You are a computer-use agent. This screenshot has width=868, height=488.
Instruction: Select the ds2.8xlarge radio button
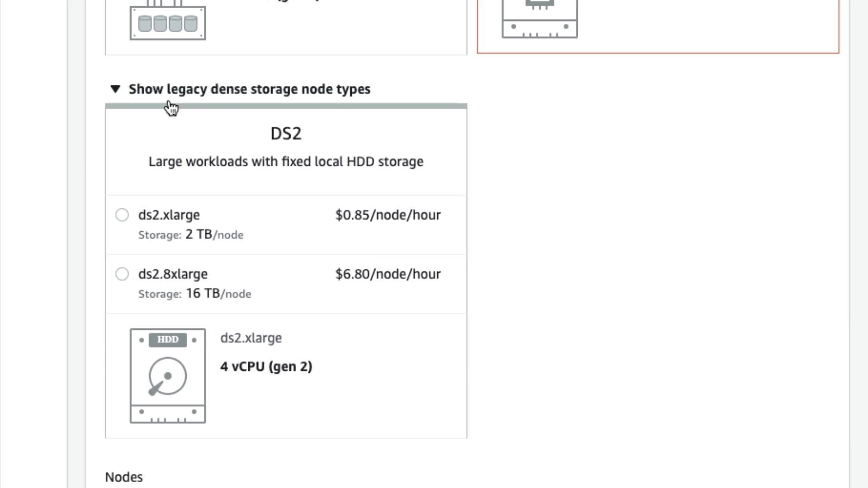click(122, 274)
